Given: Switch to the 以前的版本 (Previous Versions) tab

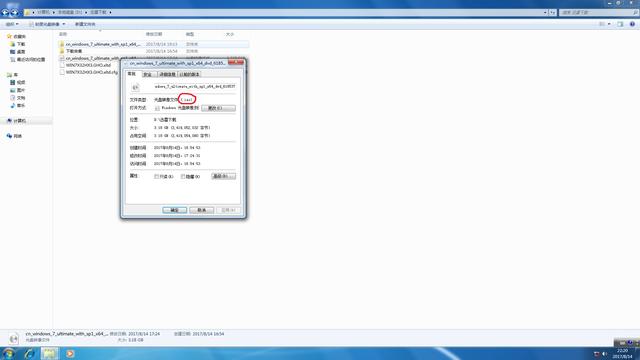Looking at the screenshot, I should [x=189, y=74].
